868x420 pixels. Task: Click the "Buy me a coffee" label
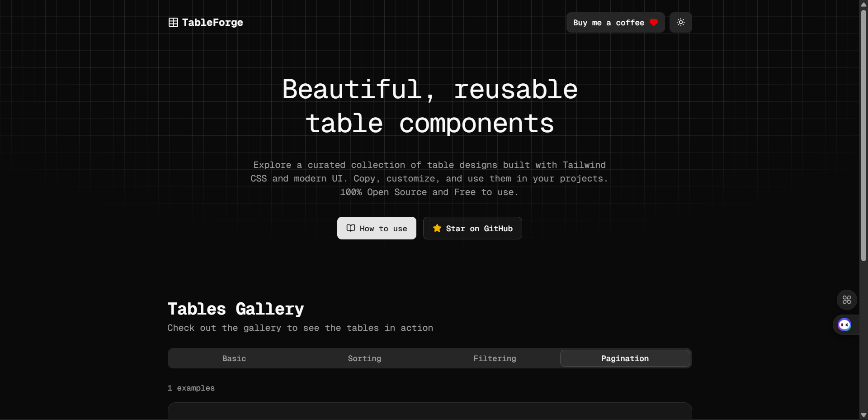pyautogui.click(x=609, y=23)
